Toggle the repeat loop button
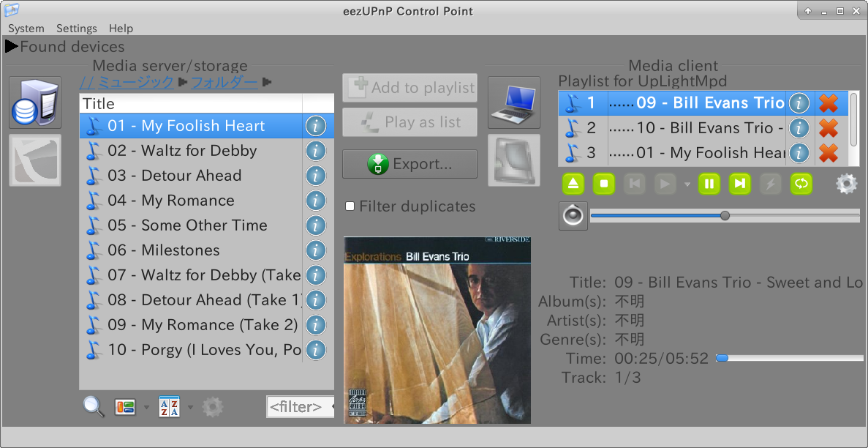The image size is (868, 448). pyautogui.click(x=801, y=184)
